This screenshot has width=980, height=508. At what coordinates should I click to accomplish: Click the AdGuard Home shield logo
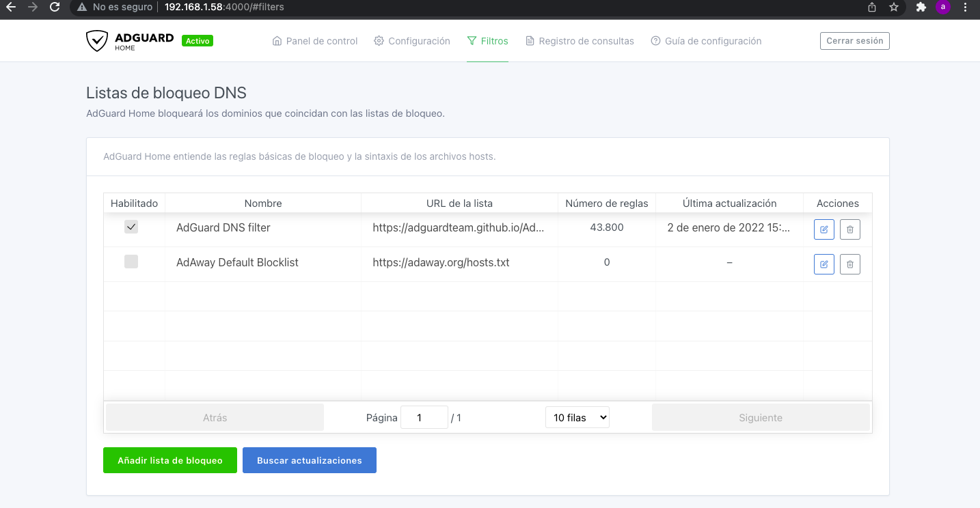(97, 41)
